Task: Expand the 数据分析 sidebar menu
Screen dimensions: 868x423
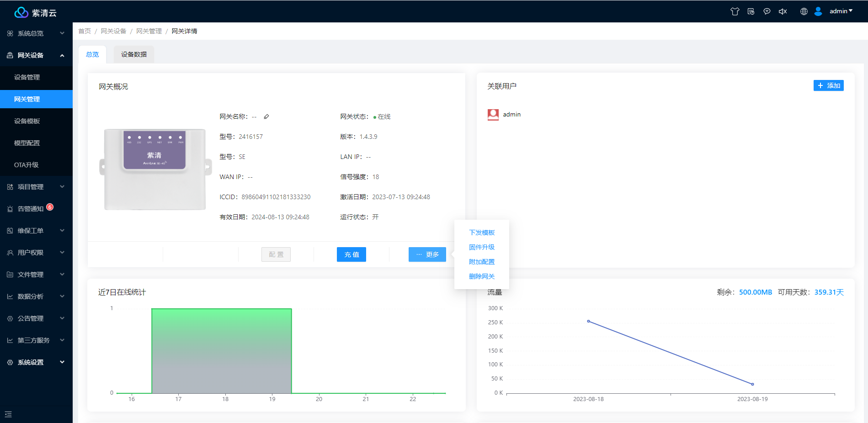Action: point(36,296)
